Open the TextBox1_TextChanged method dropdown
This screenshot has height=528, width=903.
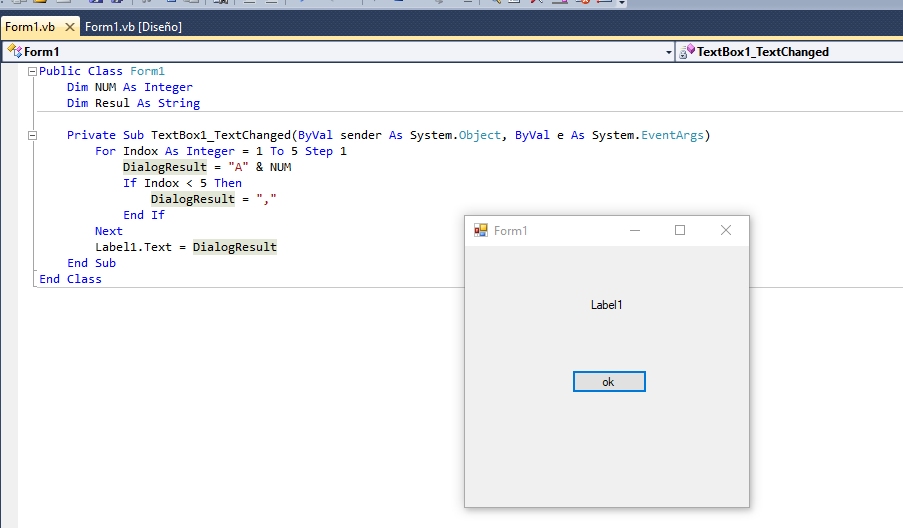coord(790,52)
